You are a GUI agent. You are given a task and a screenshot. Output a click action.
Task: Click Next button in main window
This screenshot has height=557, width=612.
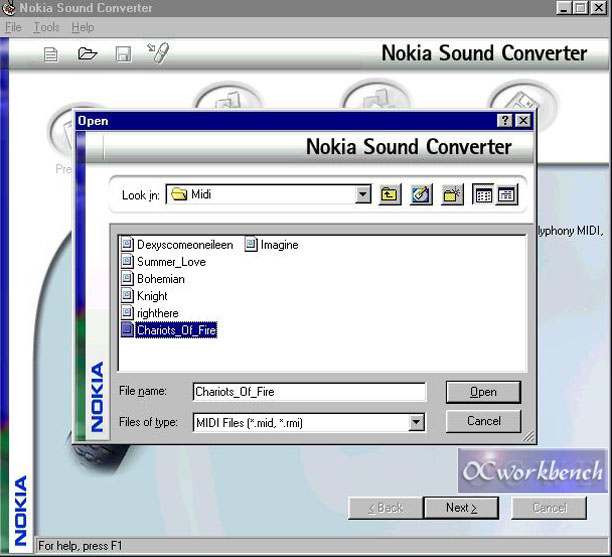(461, 508)
